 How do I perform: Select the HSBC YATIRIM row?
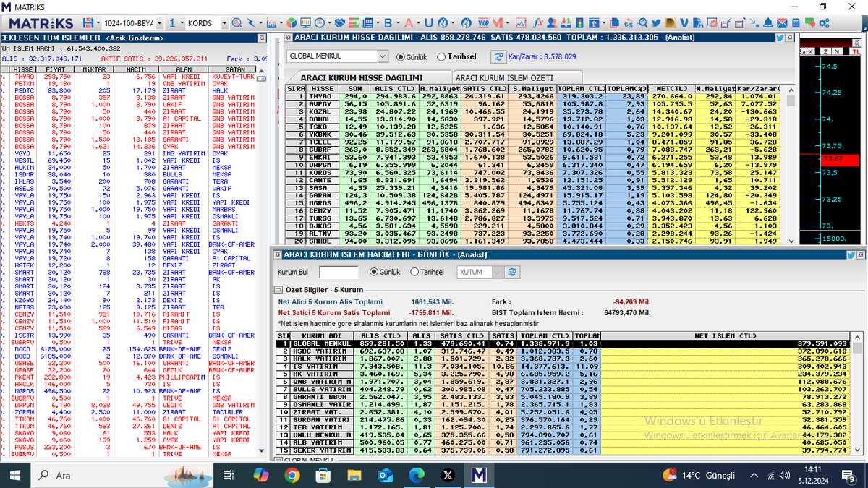pyautogui.click(x=562, y=351)
